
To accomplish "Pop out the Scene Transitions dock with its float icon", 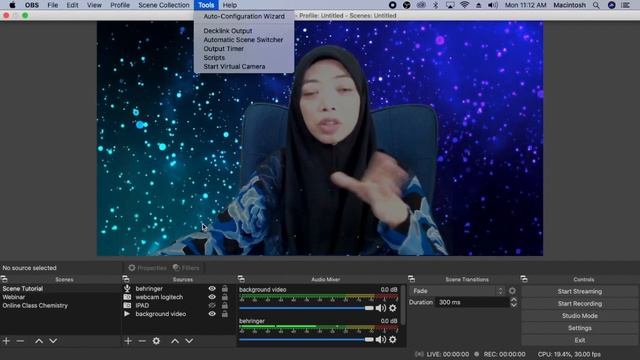I will pyautogui.click(x=411, y=279).
